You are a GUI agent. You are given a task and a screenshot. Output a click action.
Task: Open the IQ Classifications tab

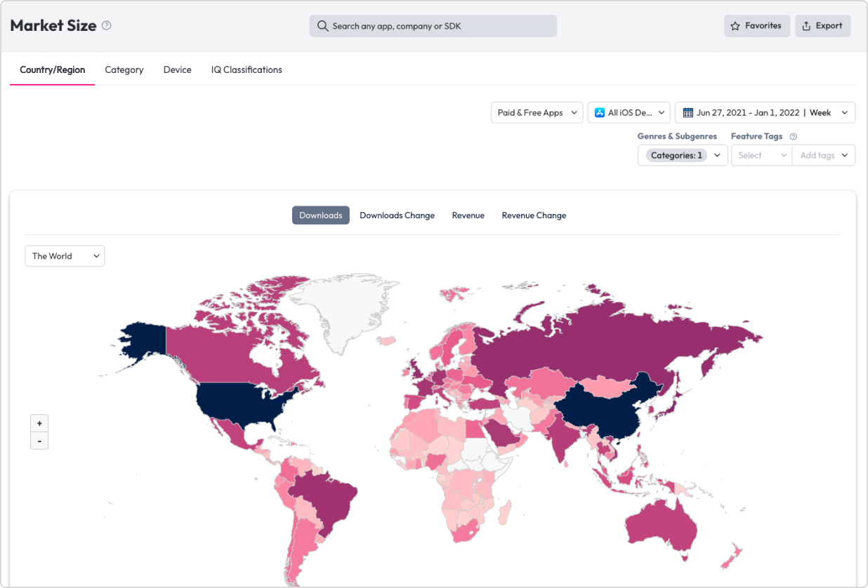(246, 69)
